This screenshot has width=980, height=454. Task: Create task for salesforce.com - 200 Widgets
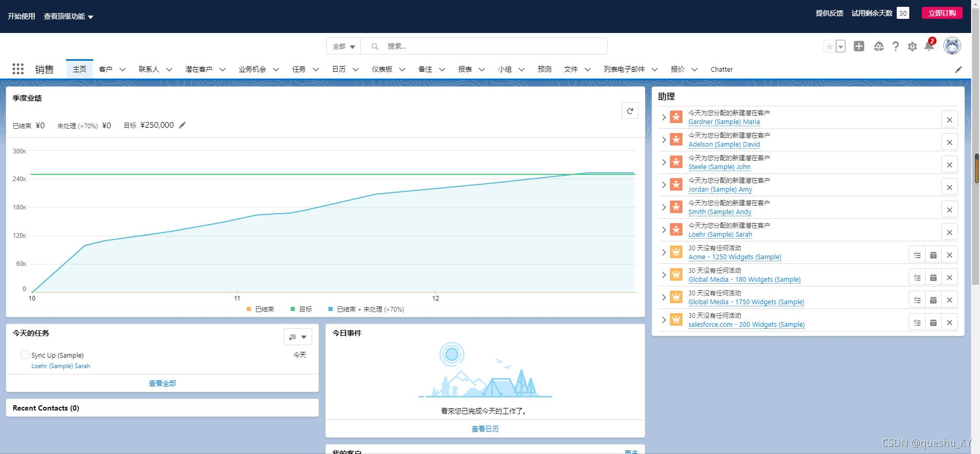(x=917, y=322)
